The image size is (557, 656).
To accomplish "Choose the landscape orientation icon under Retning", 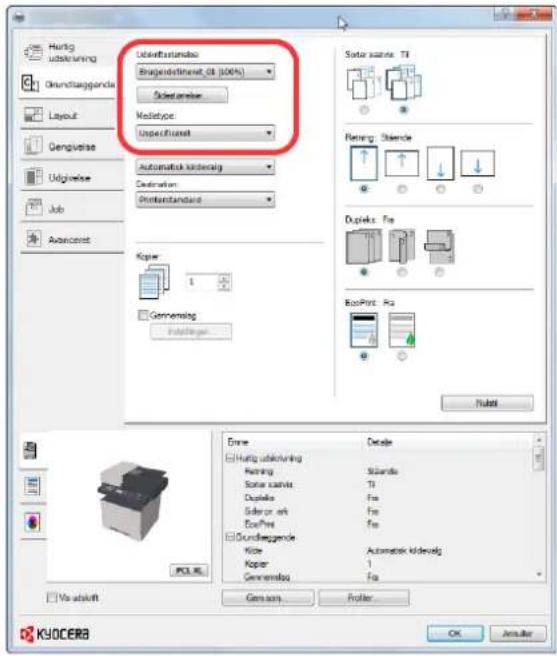I will 402,163.
